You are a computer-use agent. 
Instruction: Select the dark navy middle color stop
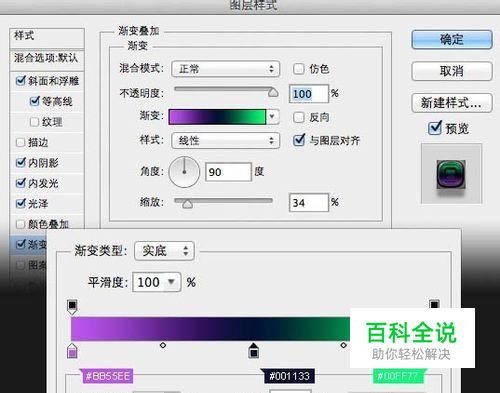[x=254, y=350]
